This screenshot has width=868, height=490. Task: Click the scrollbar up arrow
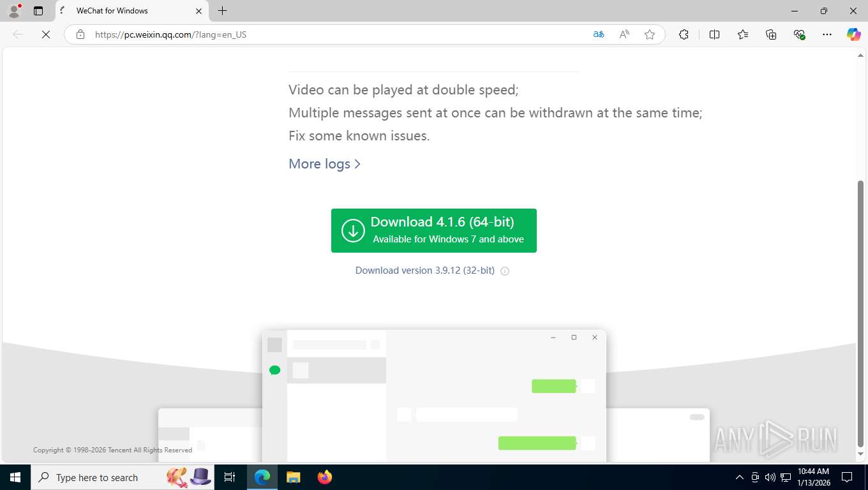click(860, 55)
